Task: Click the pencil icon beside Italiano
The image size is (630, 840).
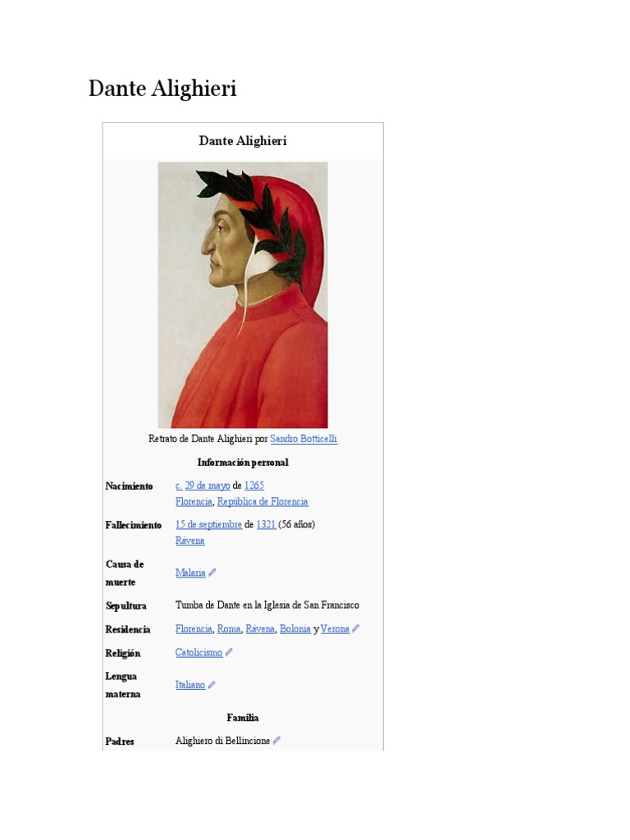Action: pos(212,685)
